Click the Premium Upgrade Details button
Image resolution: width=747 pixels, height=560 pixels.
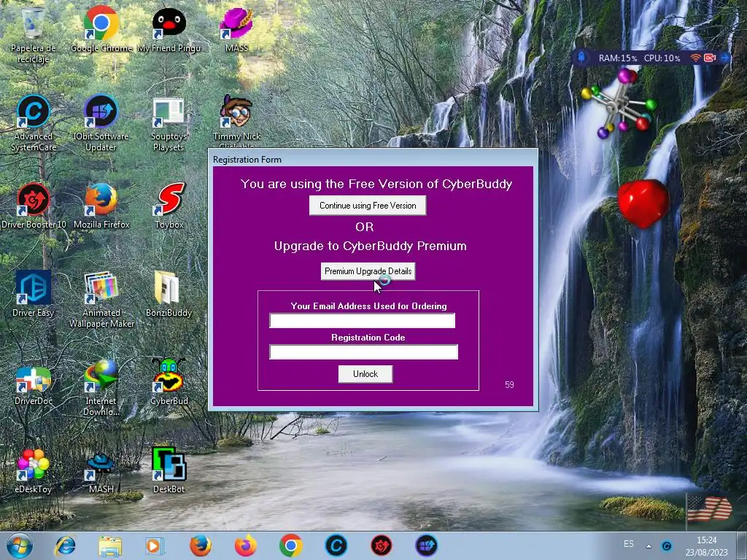pyautogui.click(x=368, y=271)
